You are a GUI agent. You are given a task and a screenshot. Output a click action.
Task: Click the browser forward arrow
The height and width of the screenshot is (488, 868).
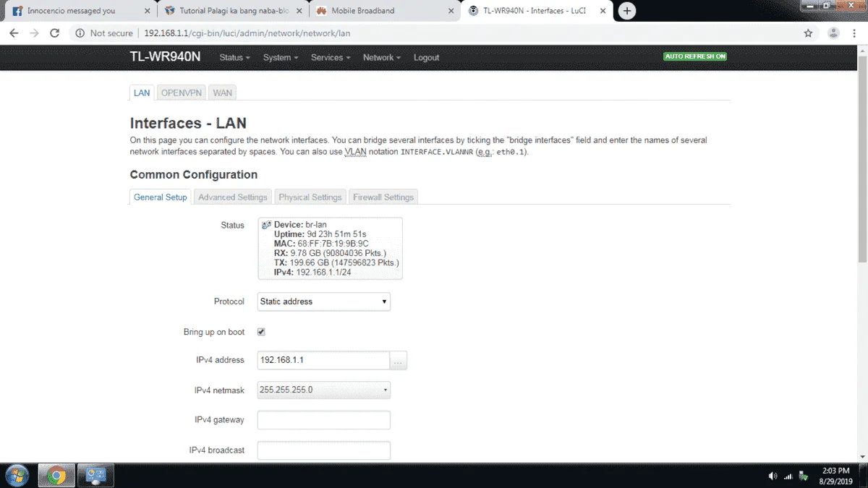(x=34, y=33)
